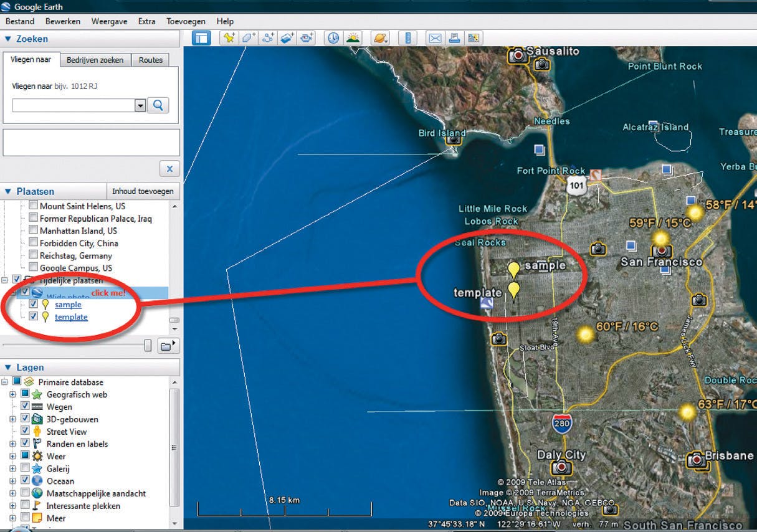Image resolution: width=757 pixels, height=532 pixels.
Task: Click the Inhoud toevoegen button
Action: click(143, 191)
